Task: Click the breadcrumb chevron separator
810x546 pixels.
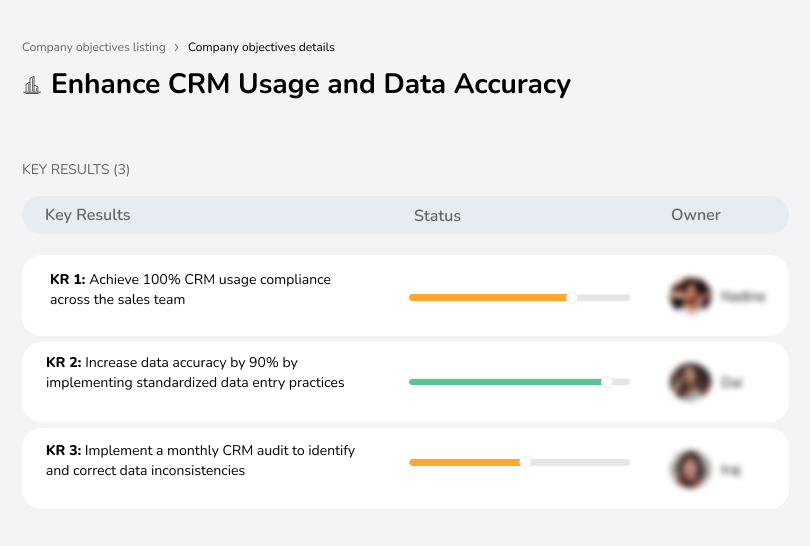Action: click(x=177, y=48)
